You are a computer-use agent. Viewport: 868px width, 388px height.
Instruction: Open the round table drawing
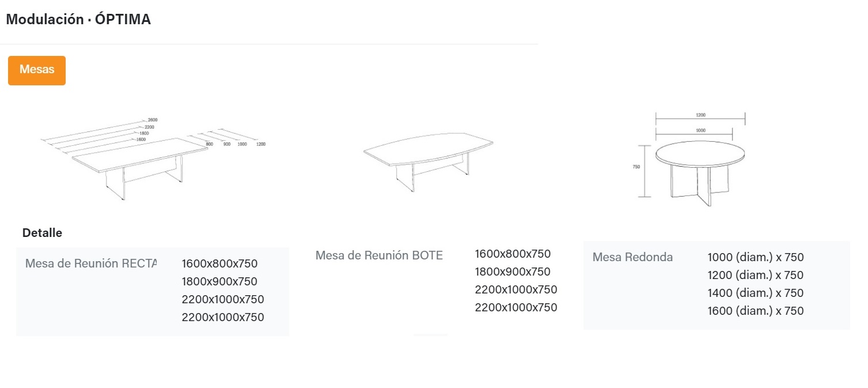[x=700, y=167]
